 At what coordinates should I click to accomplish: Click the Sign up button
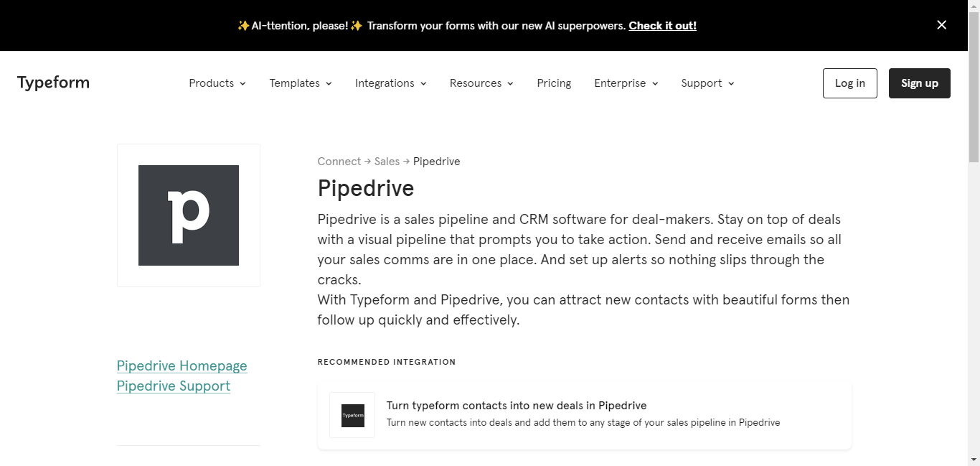(x=919, y=83)
